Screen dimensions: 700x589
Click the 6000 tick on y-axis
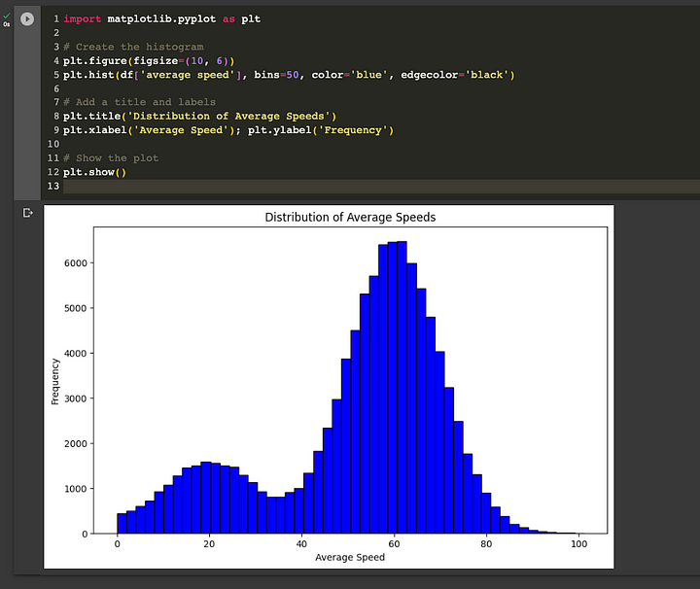(x=76, y=263)
